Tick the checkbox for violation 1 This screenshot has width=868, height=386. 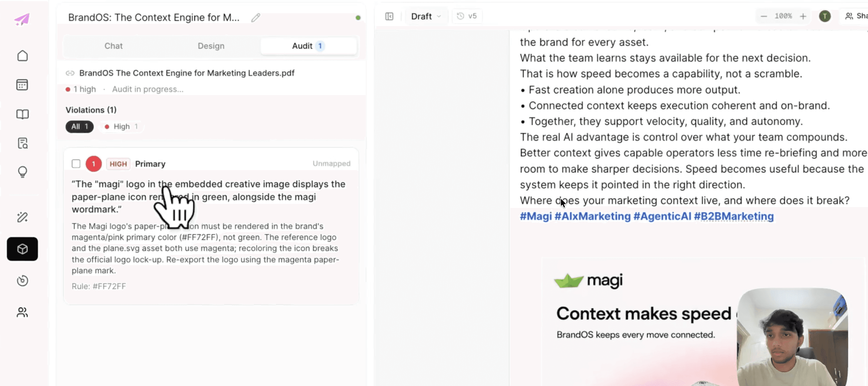click(x=76, y=164)
